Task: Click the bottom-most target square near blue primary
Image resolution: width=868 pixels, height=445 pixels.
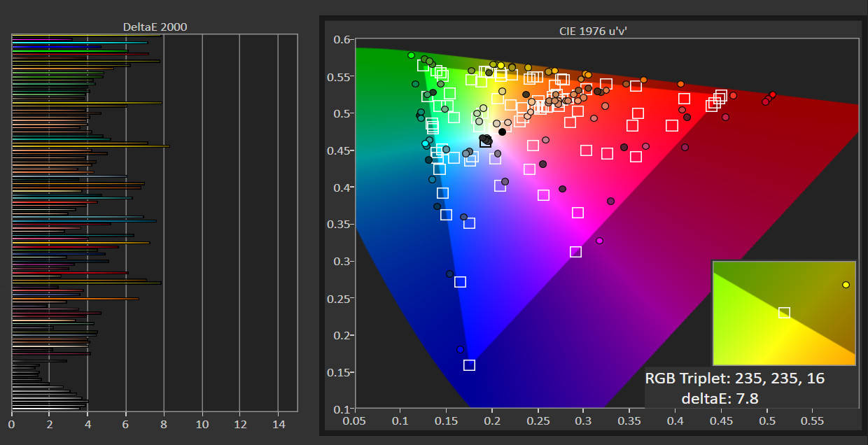Action: coord(469,365)
